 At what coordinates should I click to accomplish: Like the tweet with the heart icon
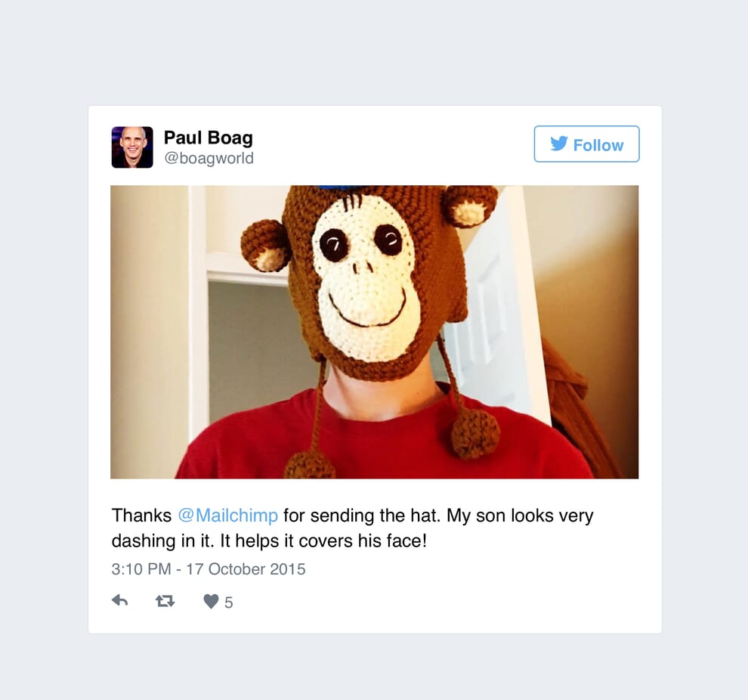211,601
